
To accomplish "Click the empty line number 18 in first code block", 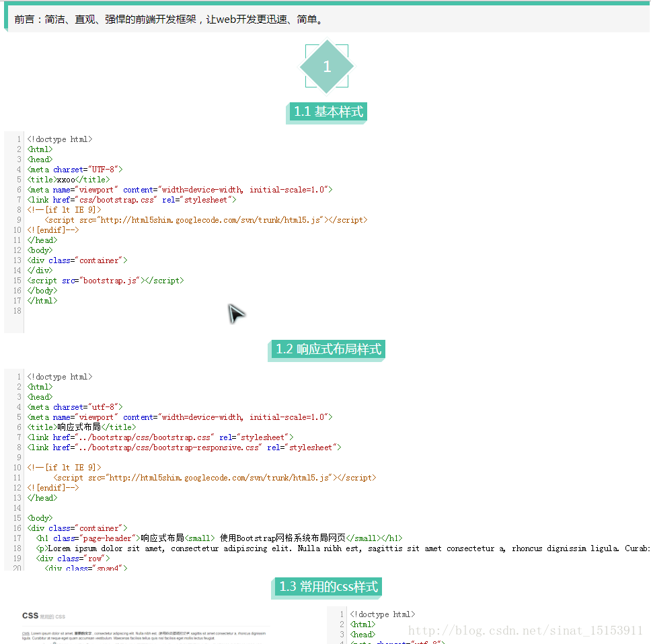I will point(17,311).
